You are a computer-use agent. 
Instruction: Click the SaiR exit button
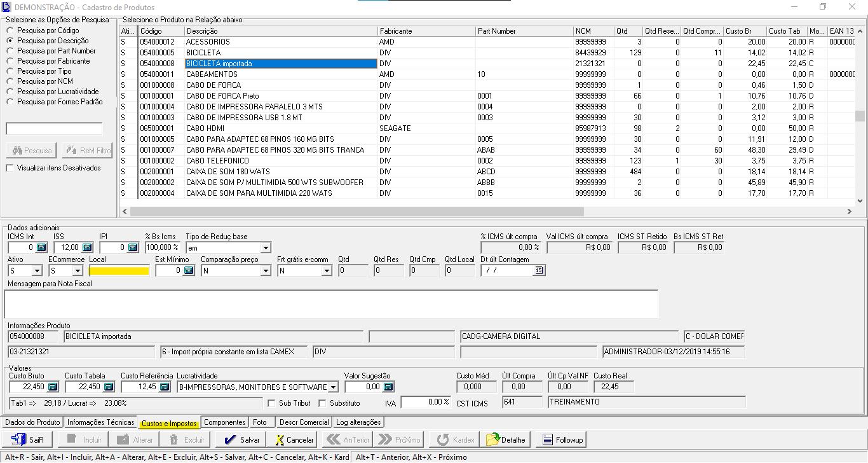click(27, 439)
